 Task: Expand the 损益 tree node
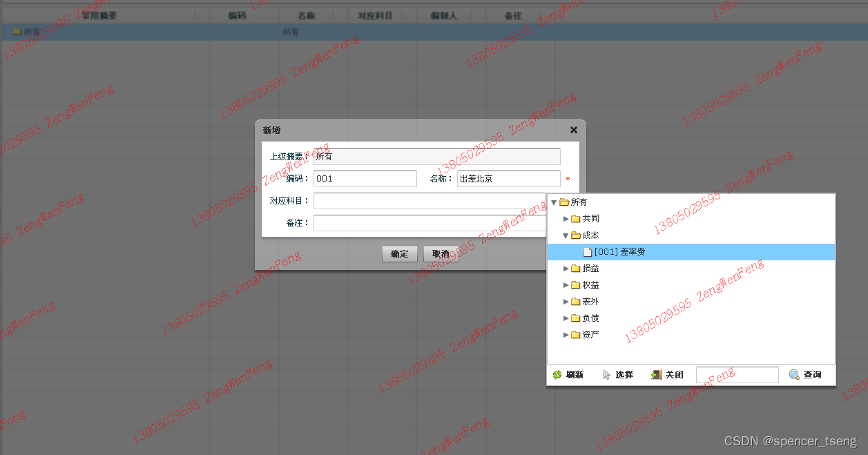(566, 269)
